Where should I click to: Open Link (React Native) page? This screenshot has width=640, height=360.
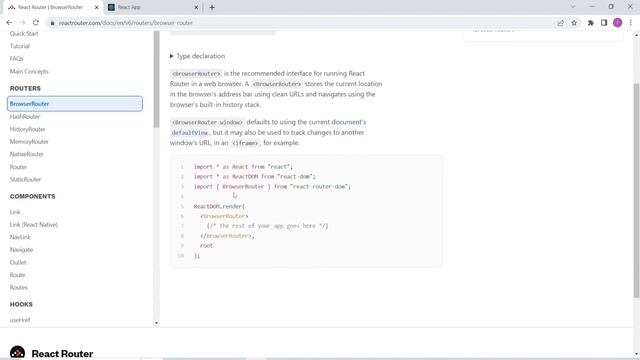34,224
